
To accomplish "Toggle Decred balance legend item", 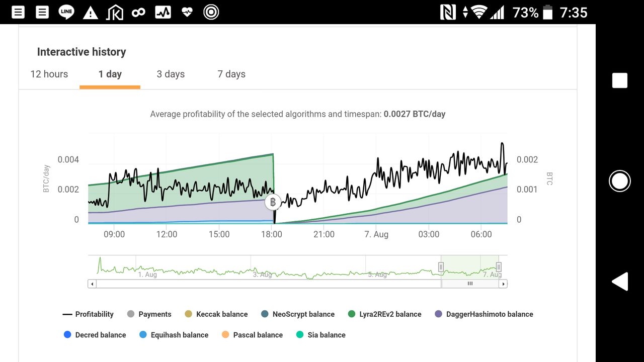I will point(95,335).
